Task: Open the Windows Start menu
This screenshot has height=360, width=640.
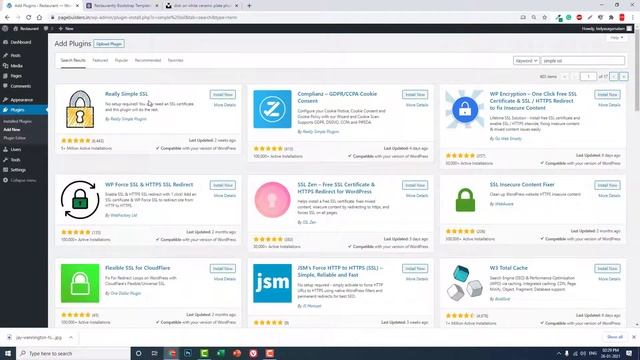Action: click(8, 353)
